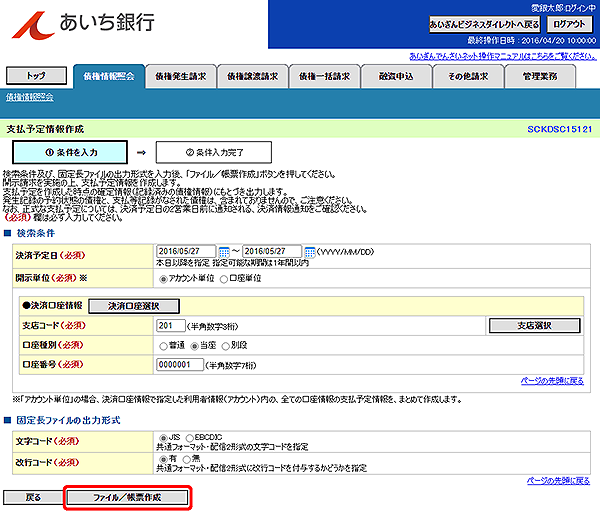This screenshot has height=513, width=600.
Task: Choose 別段 account type
Action: [x=226, y=346]
